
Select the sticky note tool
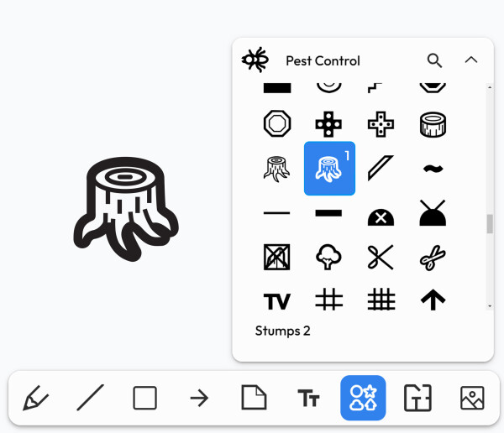coord(254,398)
